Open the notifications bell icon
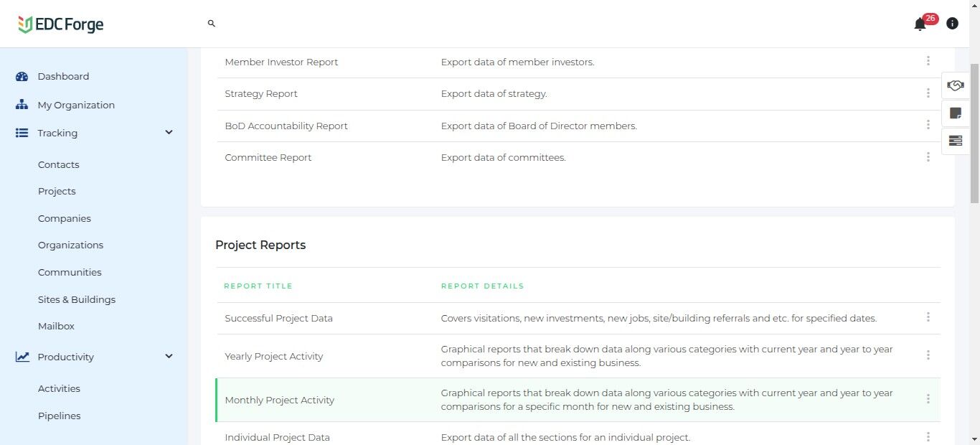The width and height of the screenshot is (980, 445). click(x=920, y=24)
